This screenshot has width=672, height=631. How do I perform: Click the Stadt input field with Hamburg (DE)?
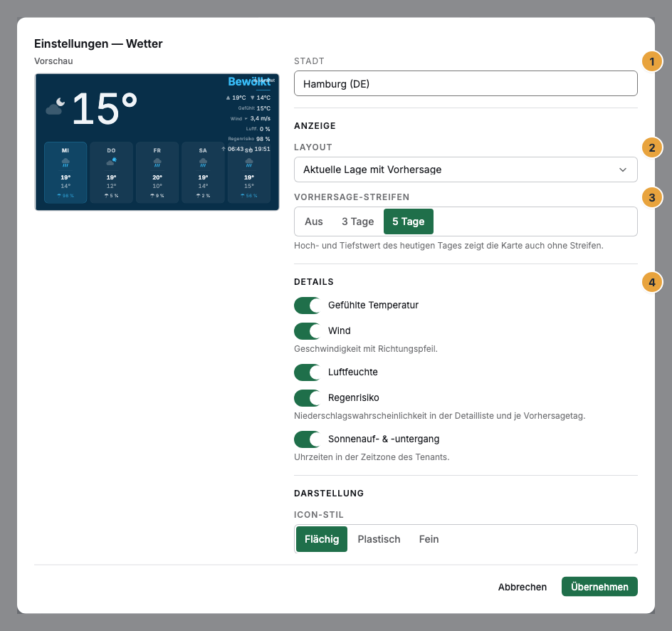tap(466, 83)
